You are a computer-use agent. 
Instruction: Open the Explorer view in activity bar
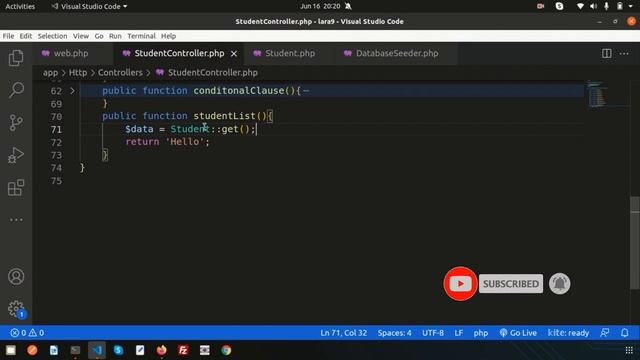tap(16, 58)
